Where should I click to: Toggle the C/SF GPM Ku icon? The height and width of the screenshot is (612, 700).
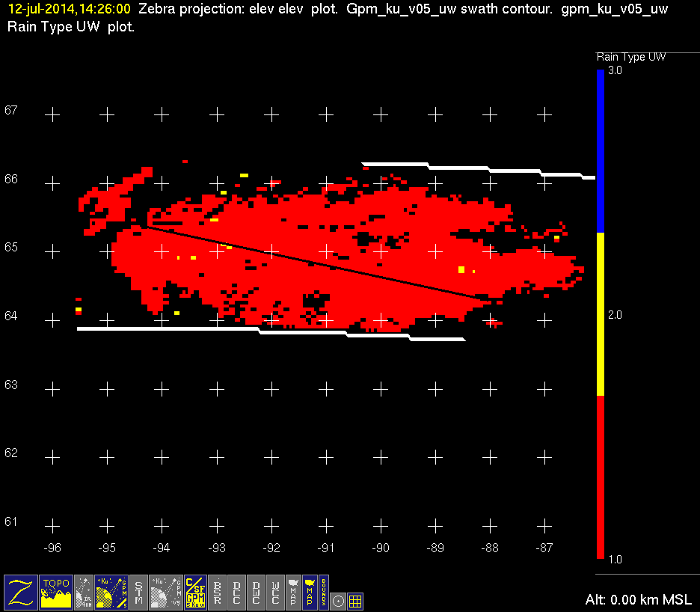click(195, 592)
